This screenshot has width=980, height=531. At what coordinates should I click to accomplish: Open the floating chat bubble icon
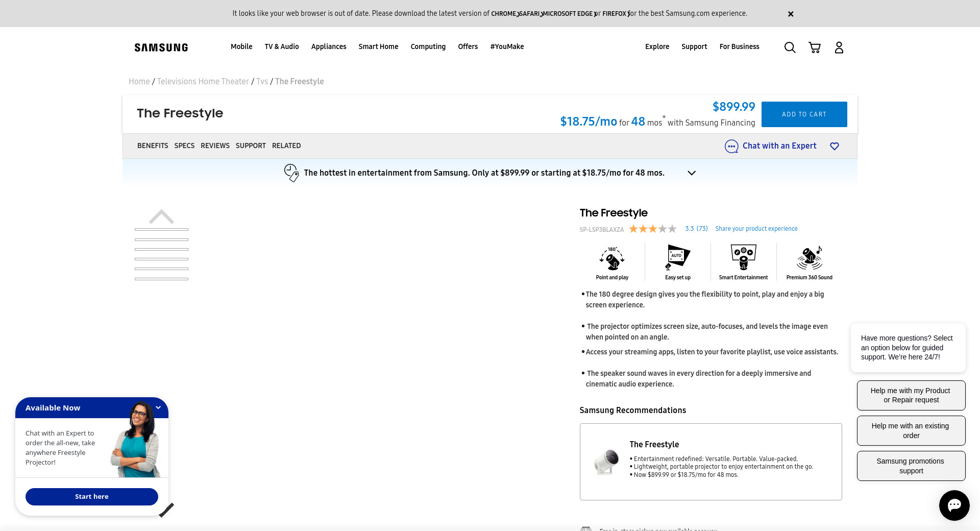pyautogui.click(x=954, y=505)
